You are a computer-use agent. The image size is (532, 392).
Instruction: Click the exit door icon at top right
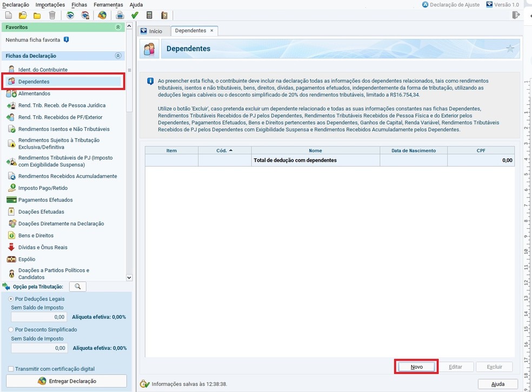[x=516, y=15]
